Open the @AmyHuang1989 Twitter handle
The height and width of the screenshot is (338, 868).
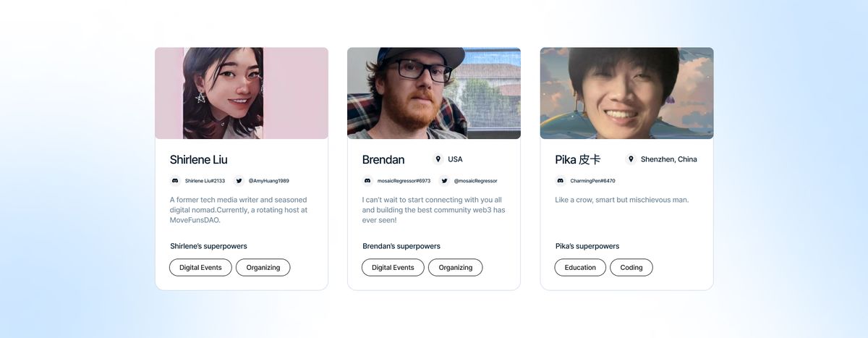269,181
